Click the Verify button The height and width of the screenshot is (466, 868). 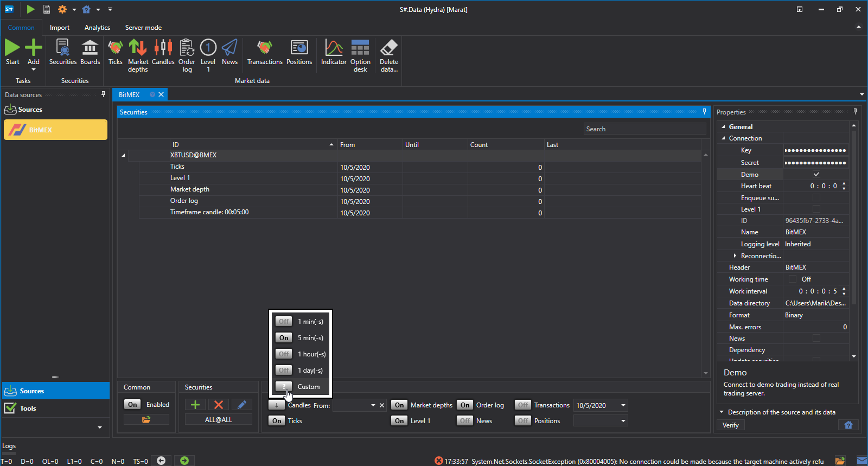tap(731, 425)
